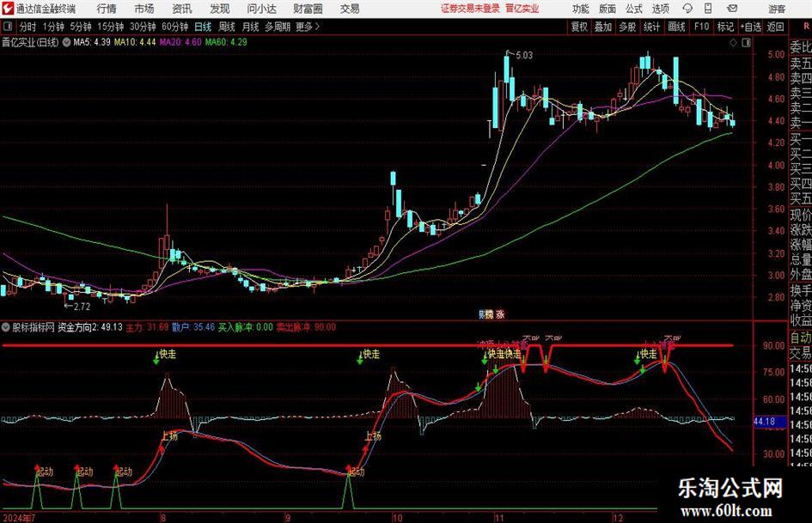Open the mobile phone icon in title bar
The width and height of the screenshot is (812, 523).
(x=708, y=9)
